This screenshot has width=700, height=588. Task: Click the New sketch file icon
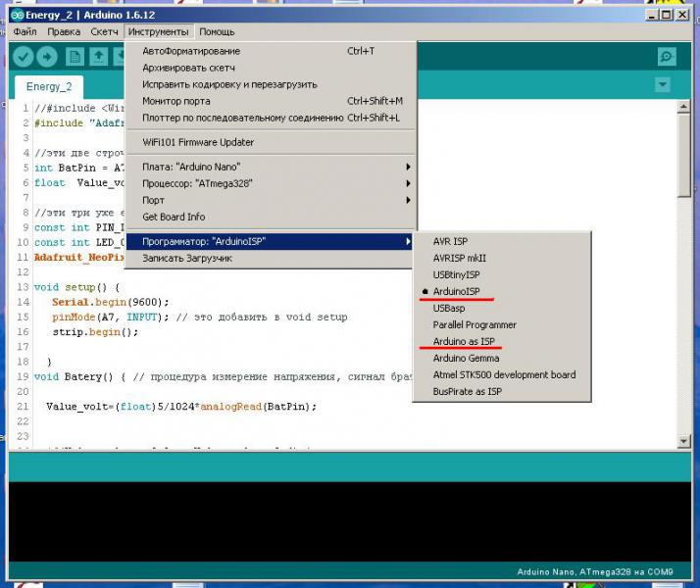pos(75,57)
